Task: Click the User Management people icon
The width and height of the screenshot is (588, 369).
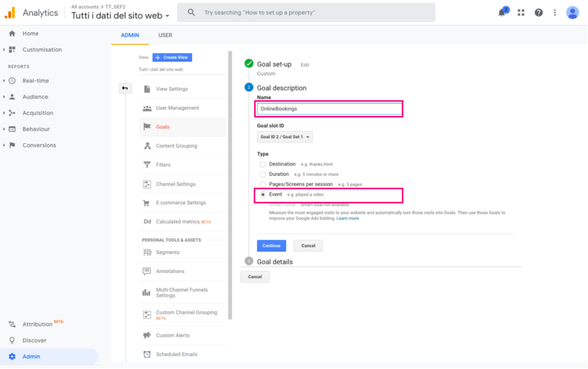Action: pyautogui.click(x=147, y=108)
